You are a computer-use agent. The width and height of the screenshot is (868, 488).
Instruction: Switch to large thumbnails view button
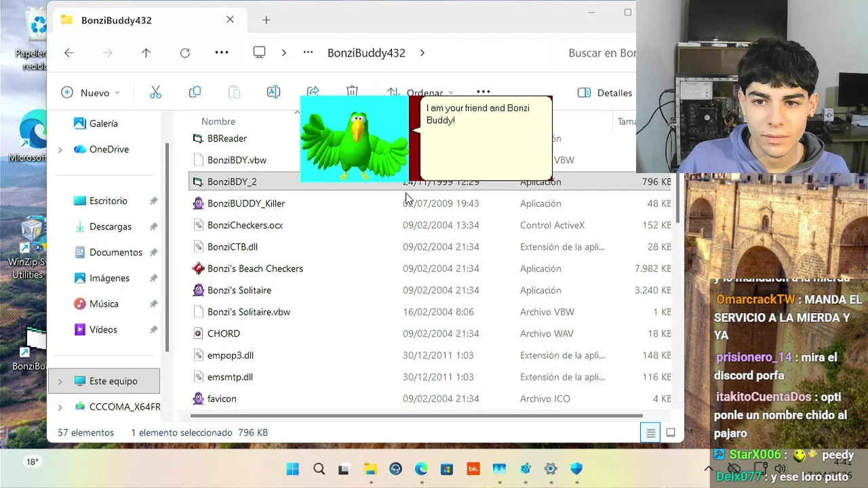(x=671, y=432)
